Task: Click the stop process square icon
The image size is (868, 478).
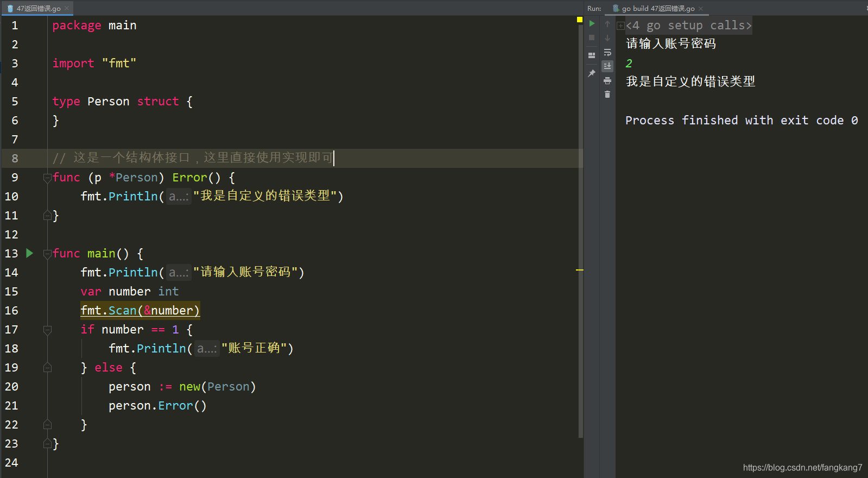Action: tap(592, 37)
